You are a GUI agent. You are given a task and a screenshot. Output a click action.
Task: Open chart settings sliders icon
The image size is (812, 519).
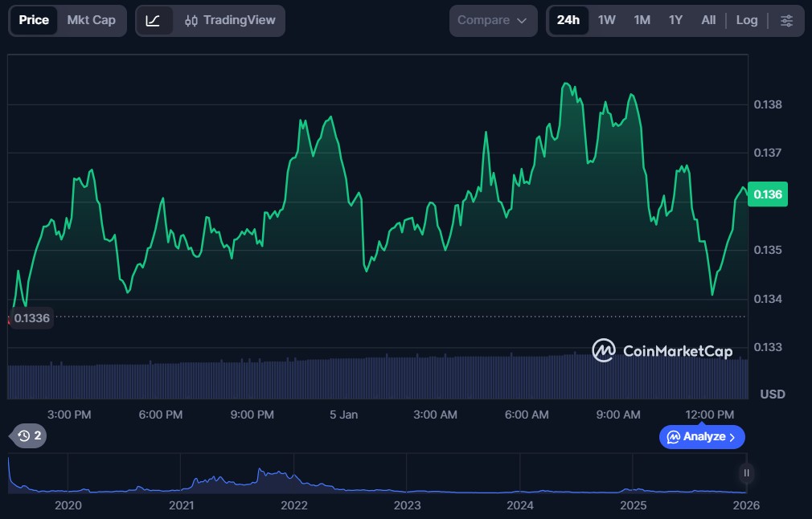point(786,20)
